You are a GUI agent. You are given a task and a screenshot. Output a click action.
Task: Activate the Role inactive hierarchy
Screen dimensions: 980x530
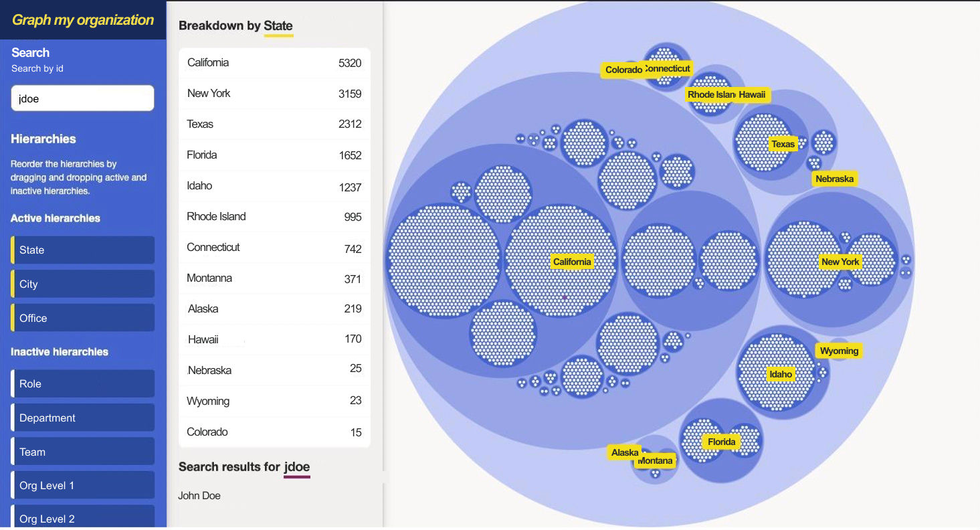pyautogui.click(x=83, y=383)
